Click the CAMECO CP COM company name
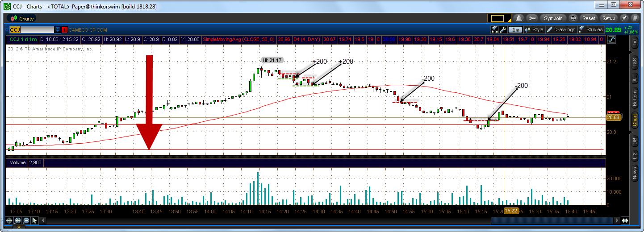Screen dimensions: 644x232 88,30
